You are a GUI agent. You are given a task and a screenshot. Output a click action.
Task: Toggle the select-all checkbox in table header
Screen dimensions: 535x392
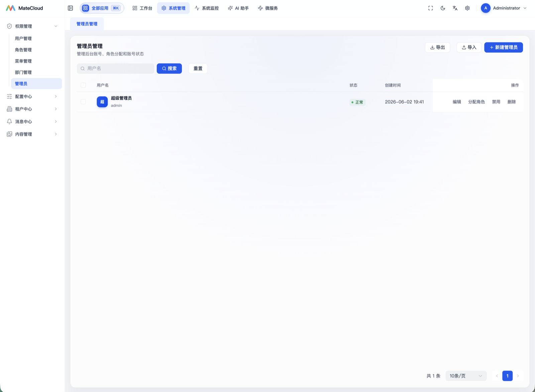point(83,85)
